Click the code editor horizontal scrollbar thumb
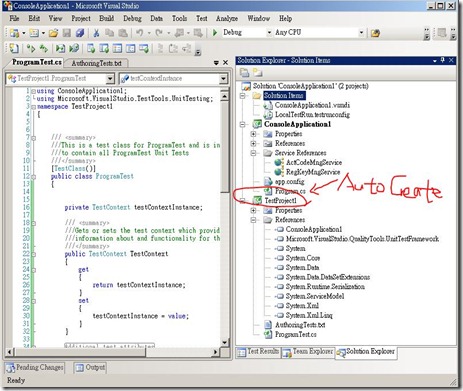The width and height of the screenshot is (463, 391). [80, 352]
